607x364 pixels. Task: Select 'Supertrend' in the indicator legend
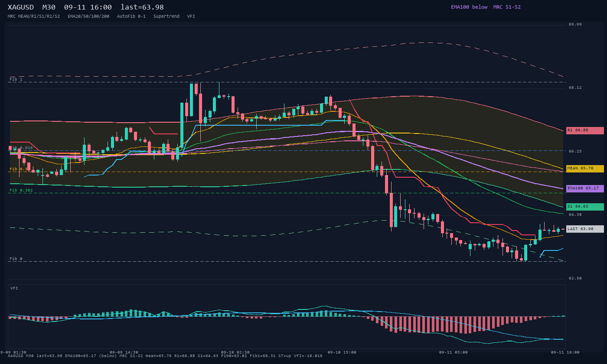166,16
